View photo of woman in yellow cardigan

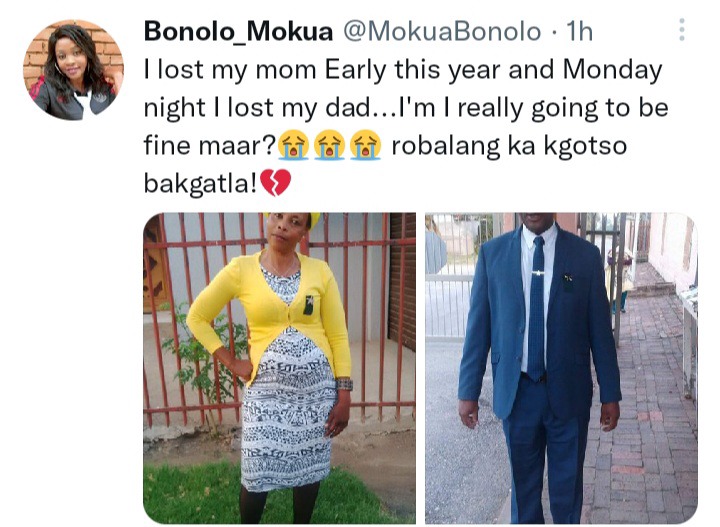[280, 367]
